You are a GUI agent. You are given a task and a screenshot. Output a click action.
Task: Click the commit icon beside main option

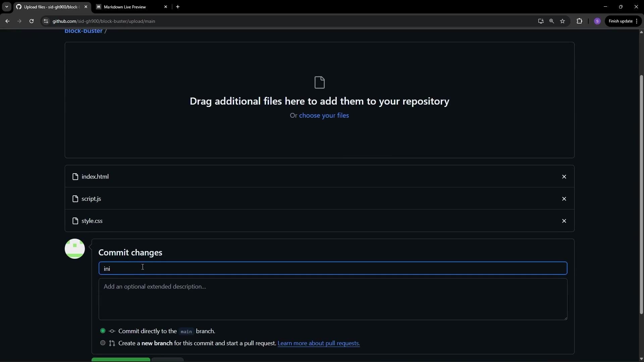(112, 331)
